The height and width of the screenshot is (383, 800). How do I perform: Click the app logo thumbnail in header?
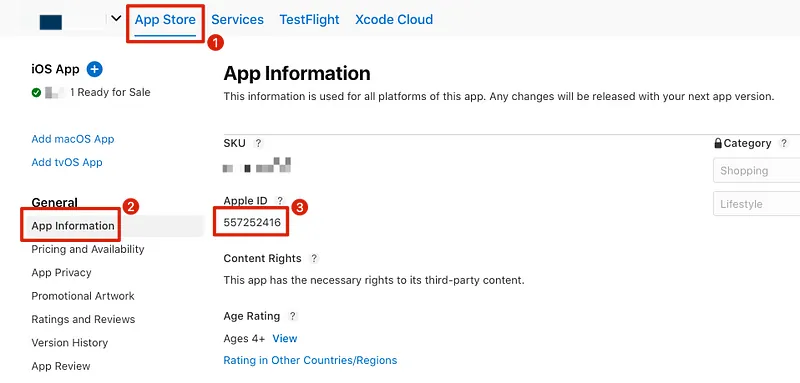click(51, 22)
